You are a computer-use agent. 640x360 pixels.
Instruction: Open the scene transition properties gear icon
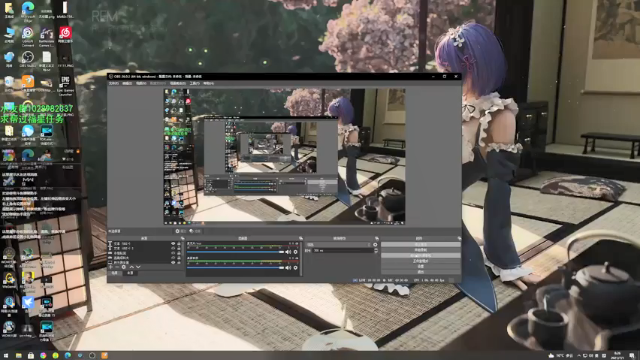pyautogui.click(x=375, y=244)
